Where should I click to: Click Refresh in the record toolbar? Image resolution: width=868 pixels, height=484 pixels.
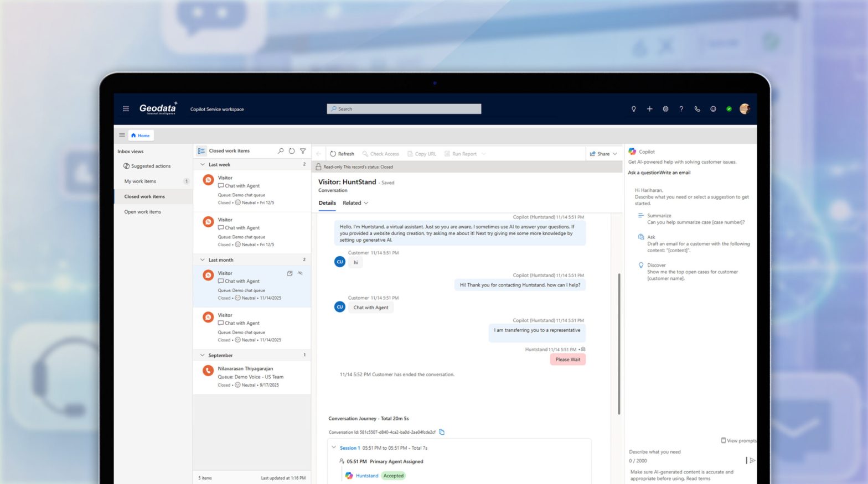click(342, 154)
